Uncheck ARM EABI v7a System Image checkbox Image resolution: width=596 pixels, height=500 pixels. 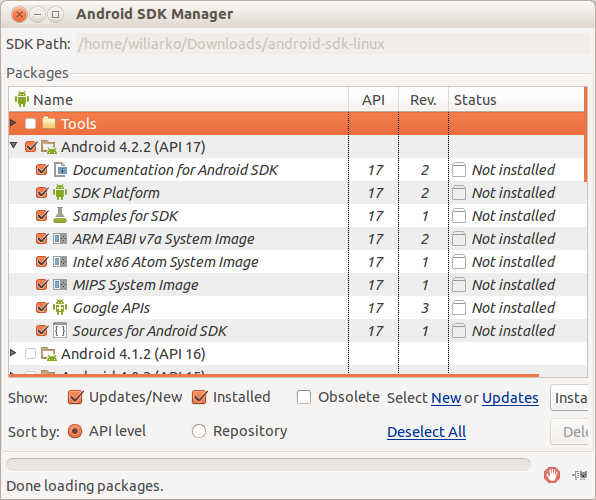(42, 238)
